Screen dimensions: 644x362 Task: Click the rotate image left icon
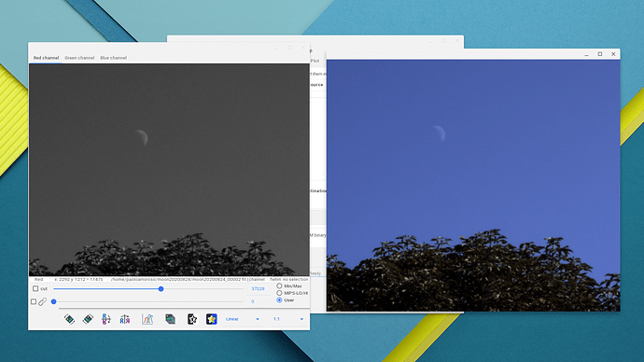69,319
